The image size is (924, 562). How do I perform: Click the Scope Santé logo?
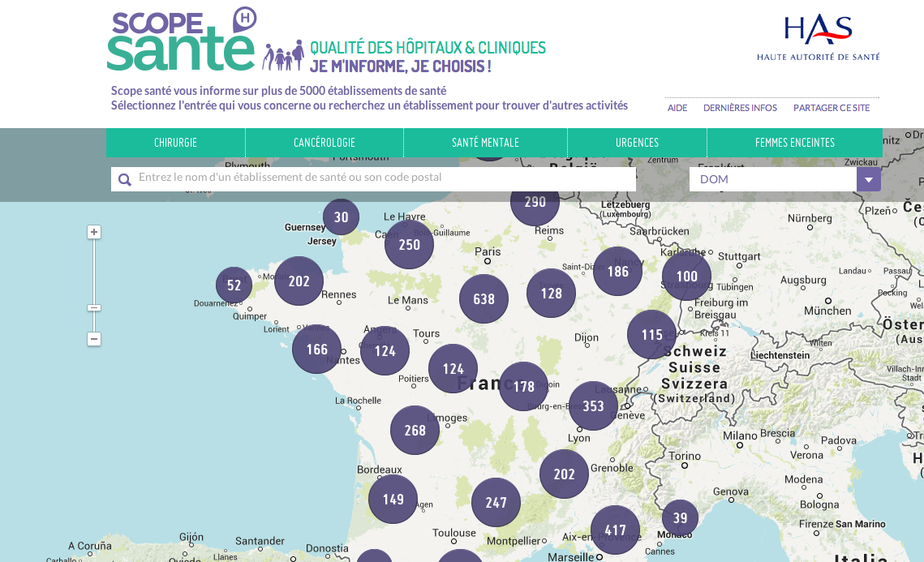pos(182,41)
